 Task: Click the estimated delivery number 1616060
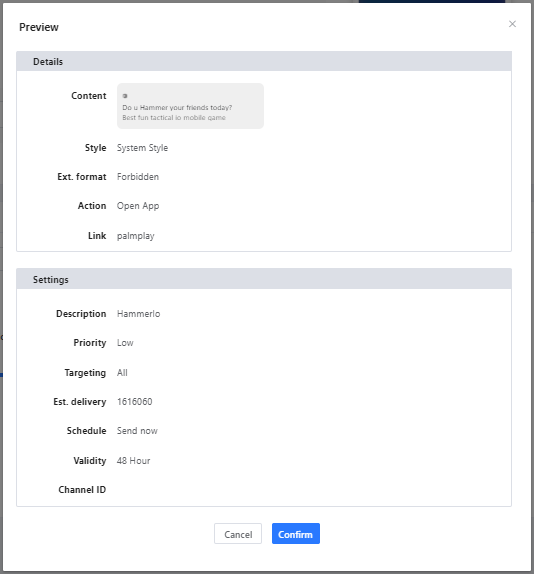click(134, 402)
